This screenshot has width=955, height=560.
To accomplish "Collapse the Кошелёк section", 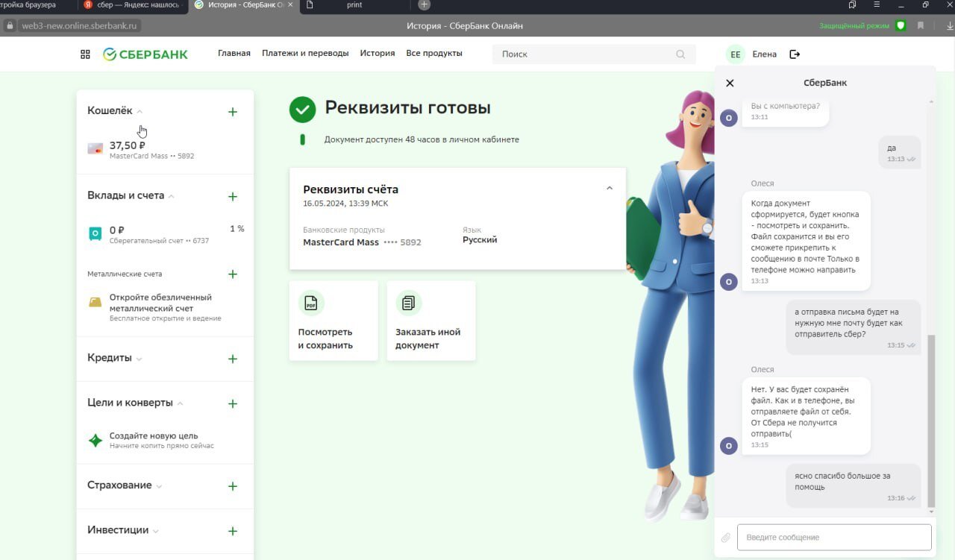I will pyautogui.click(x=140, y=112).
